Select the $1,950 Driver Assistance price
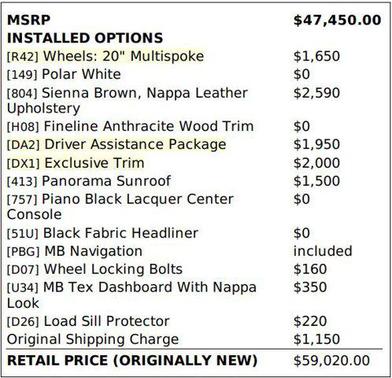Viewport: 392px width, 378px height. tap(316, 144)
